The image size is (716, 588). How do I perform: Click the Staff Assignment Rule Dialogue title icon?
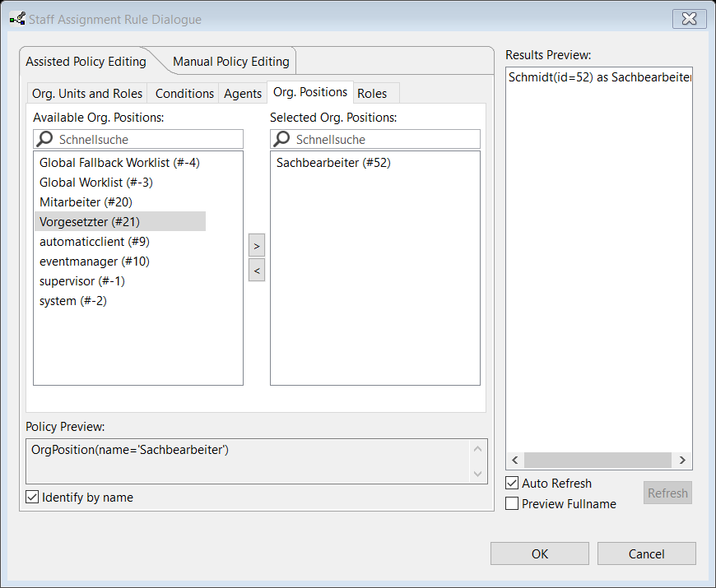click(16, 19)
